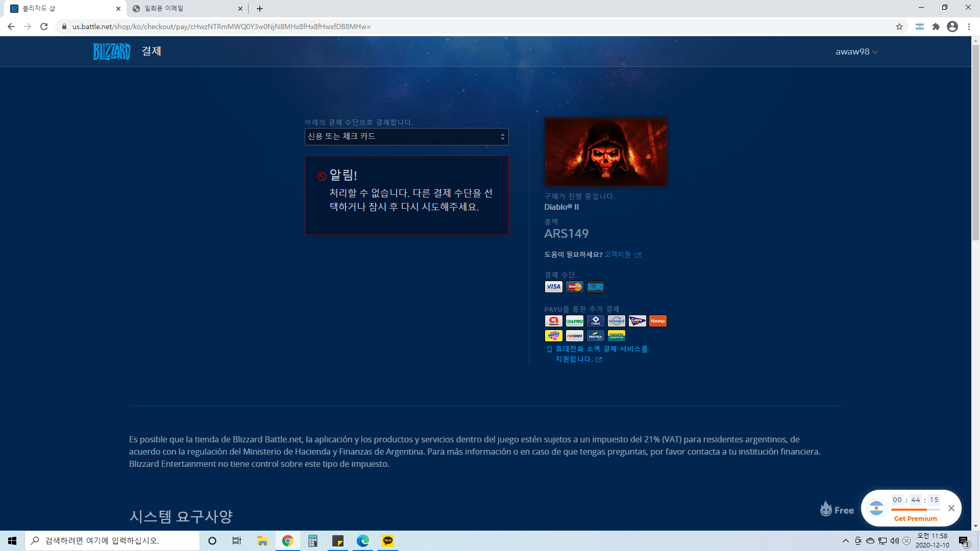Open the volume control in system tray
The width and height of the screenshot is (980, 551).
[x=895, y=541]
